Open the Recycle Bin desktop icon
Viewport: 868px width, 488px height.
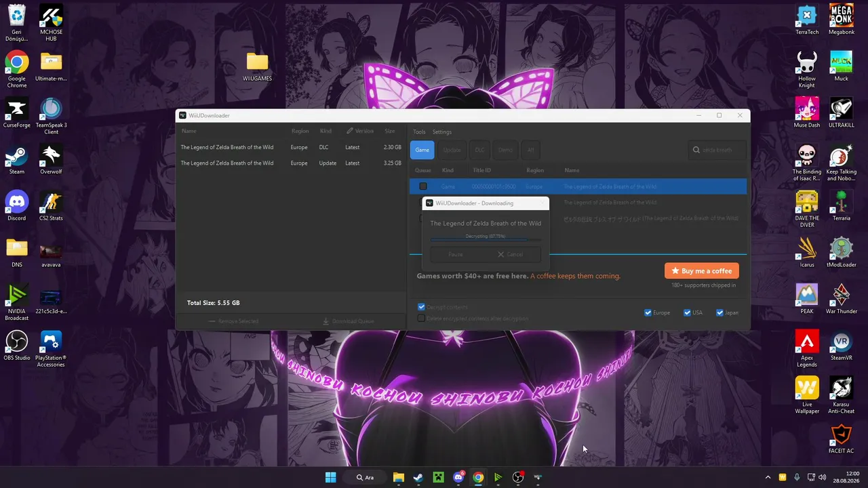point(17,24)
